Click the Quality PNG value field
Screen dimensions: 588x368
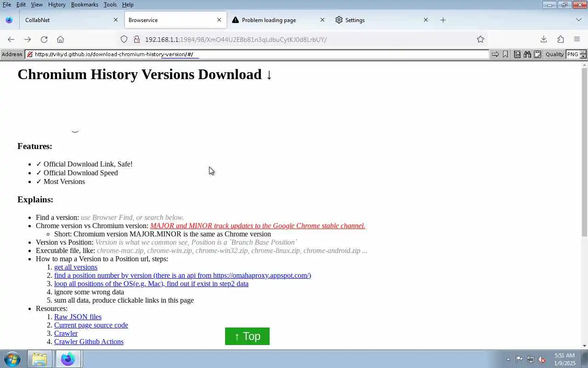click(572, 54)
